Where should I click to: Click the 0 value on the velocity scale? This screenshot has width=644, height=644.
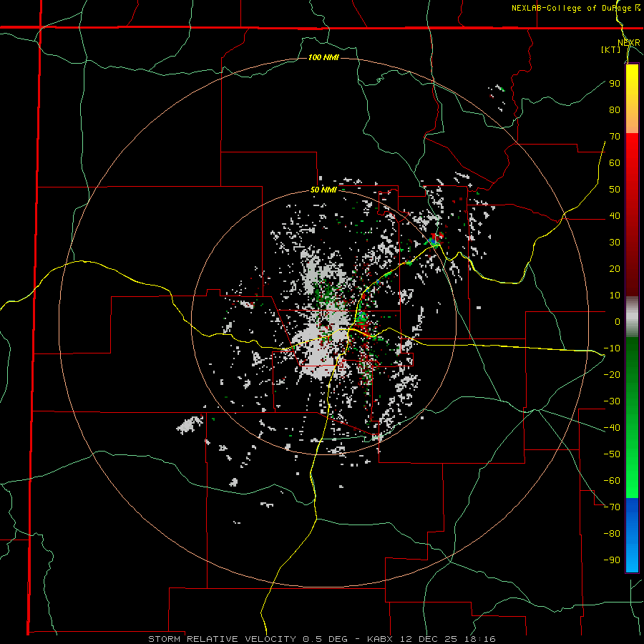[x=618, y=321]
